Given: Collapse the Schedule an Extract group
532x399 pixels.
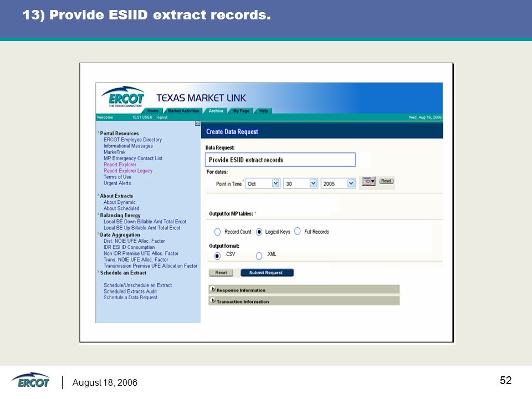Looking at the screenshot, I should 99,272.
